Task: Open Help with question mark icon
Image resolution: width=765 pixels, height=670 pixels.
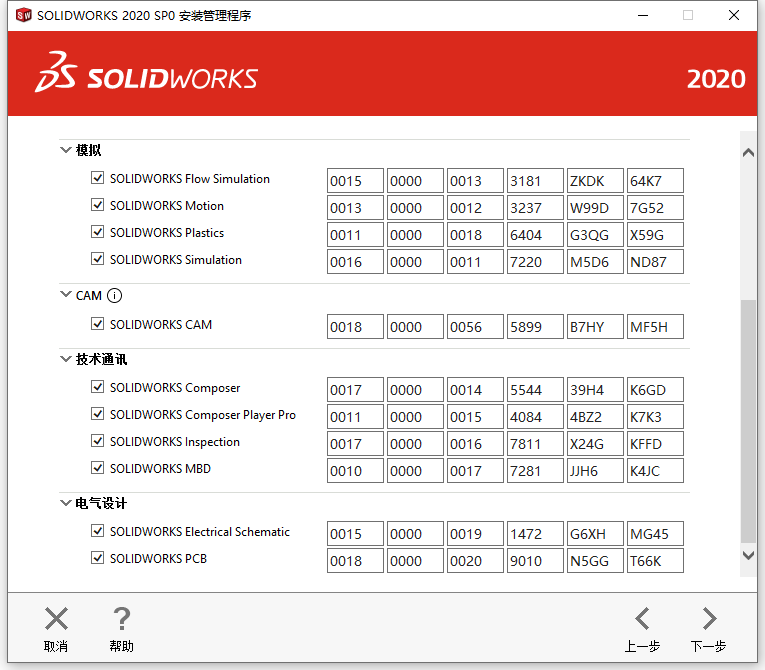Action: (x=121, y=619)
